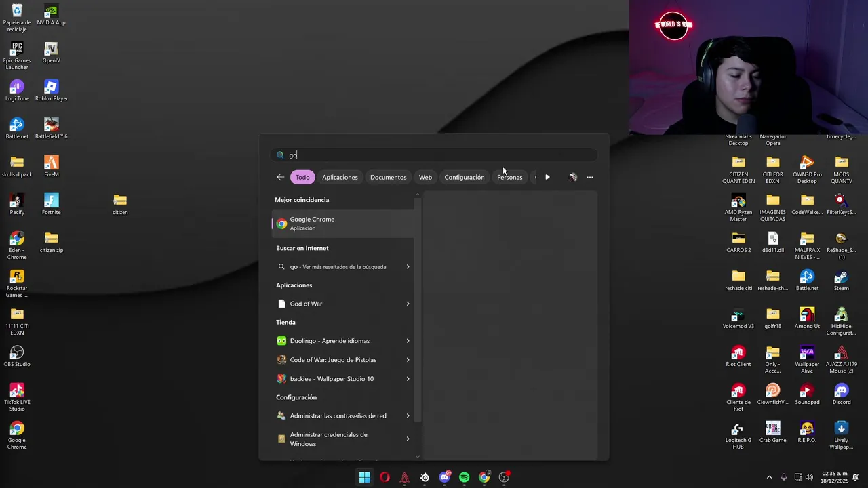The height and width of the screenshot is (488, 868).
Task: Select the citizen.zip desktop file
Action: pos(52,243)
